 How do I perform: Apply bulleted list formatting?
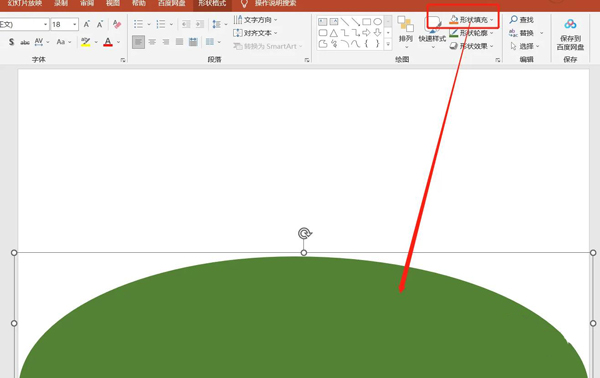click(139, 24)
